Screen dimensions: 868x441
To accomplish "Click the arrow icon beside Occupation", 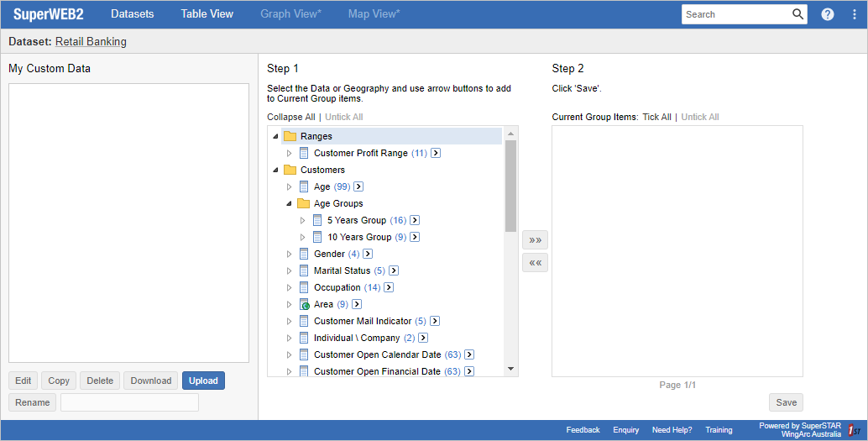I will 389,287.
